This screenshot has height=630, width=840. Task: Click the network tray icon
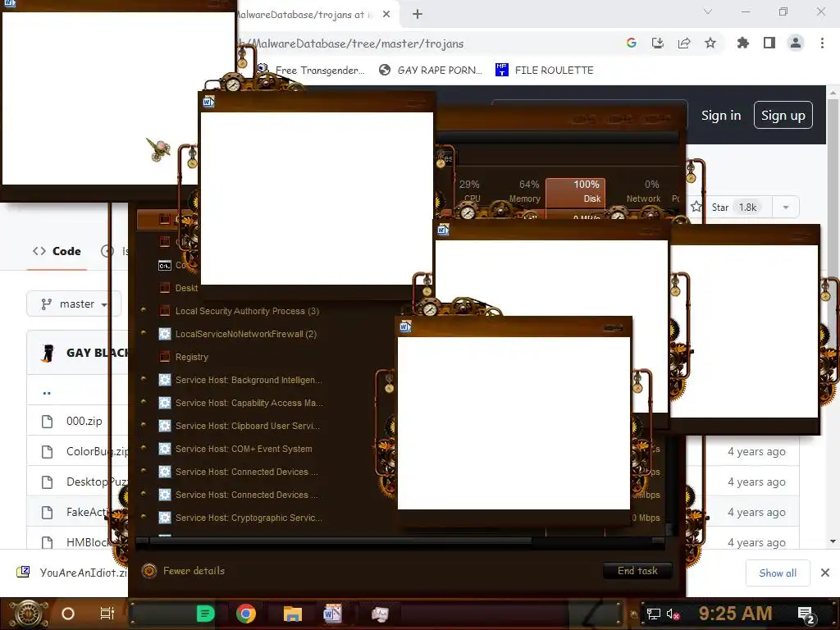coord(653,614)
